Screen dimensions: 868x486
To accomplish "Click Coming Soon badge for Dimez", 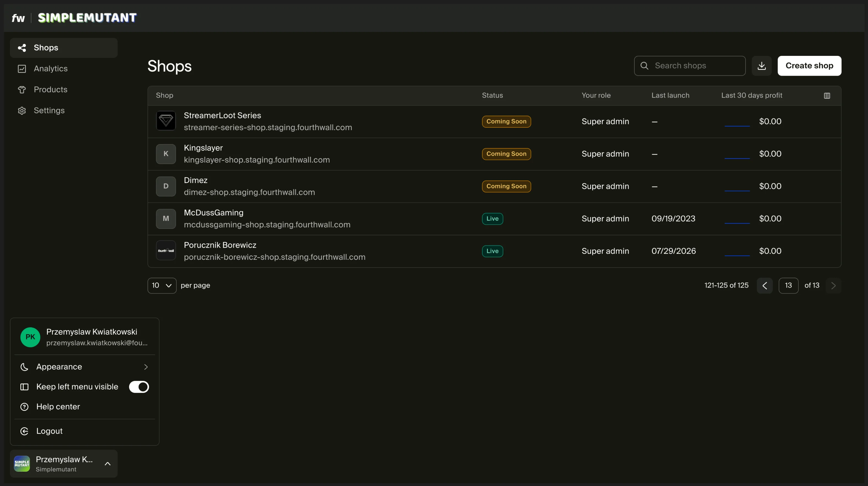I will coord(506,186).
